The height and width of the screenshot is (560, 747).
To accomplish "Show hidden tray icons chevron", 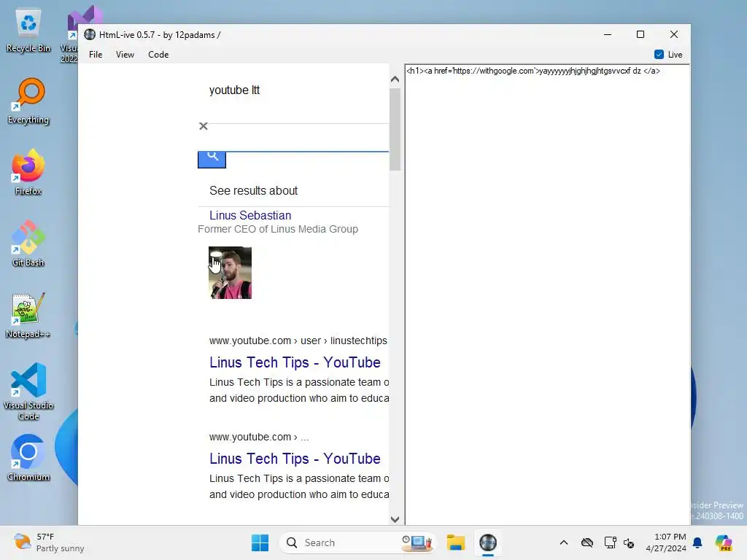I will click(x=564, y=542).
